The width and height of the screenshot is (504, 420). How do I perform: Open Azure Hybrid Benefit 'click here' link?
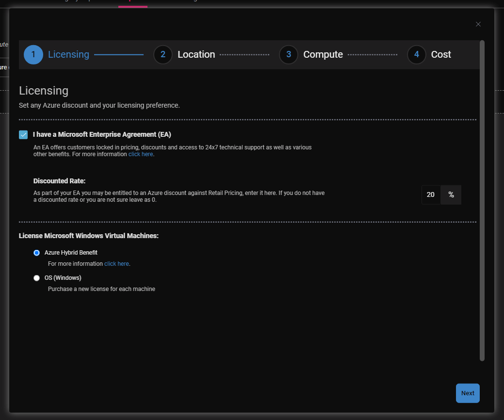(116, 264)
